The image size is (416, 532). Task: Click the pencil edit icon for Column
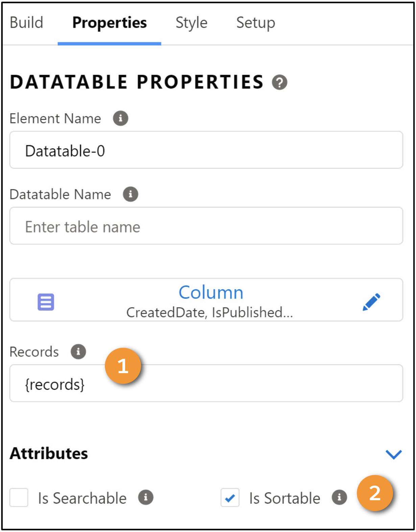coord(371,302)
